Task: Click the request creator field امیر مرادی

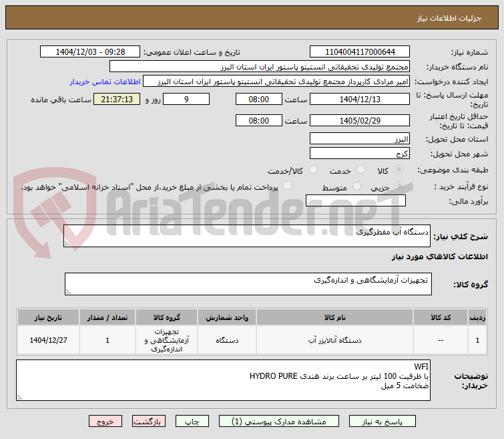Action: 276,81
